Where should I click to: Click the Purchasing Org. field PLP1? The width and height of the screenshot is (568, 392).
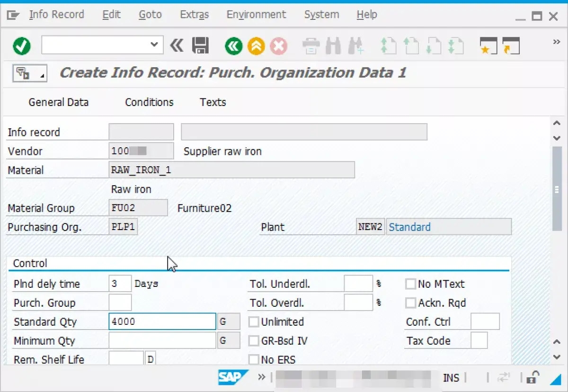pos(123,227)
